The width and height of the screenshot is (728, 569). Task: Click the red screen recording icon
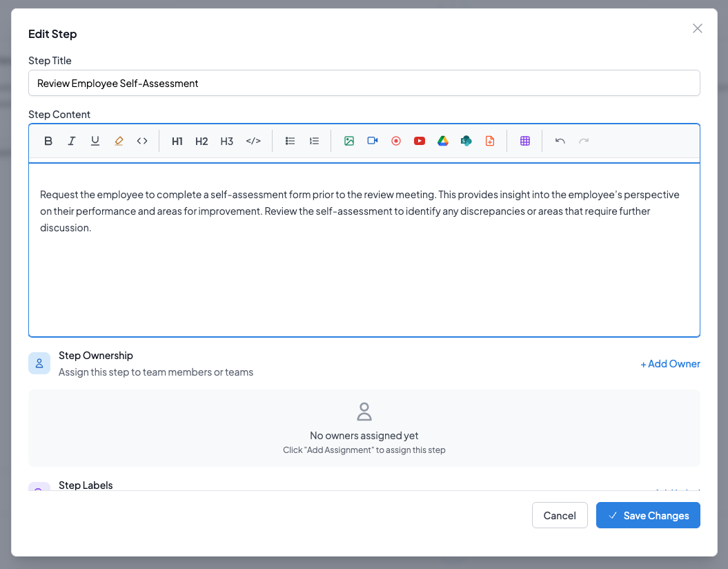[x=396, y=141]
